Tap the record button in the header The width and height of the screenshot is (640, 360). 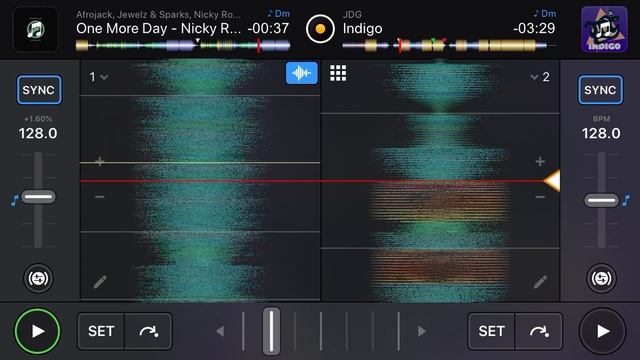320,29
